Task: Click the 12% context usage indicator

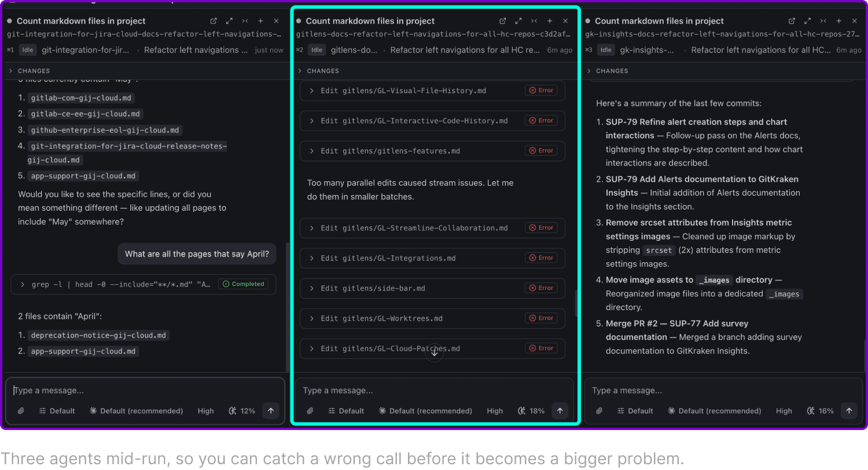Action: 242,411
